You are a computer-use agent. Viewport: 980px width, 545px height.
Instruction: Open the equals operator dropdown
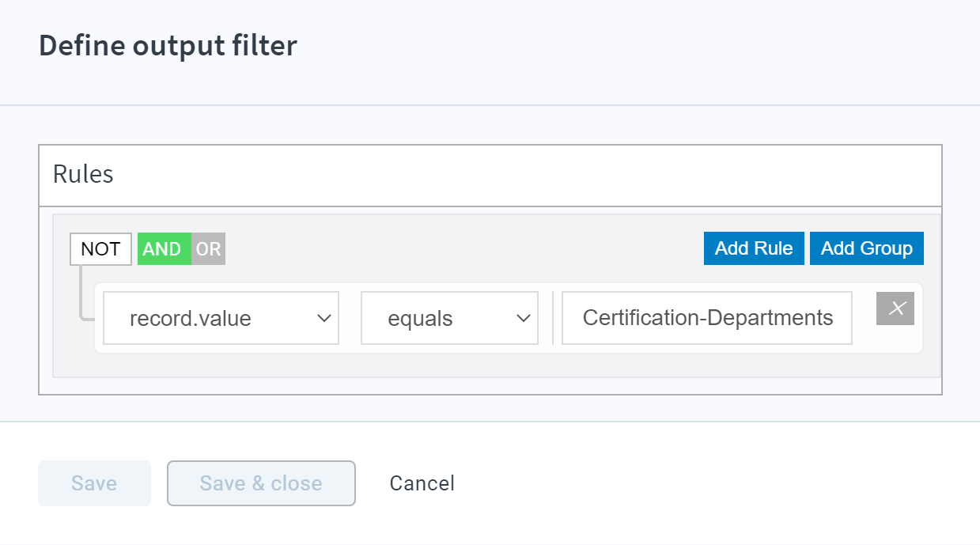(450, 318)
